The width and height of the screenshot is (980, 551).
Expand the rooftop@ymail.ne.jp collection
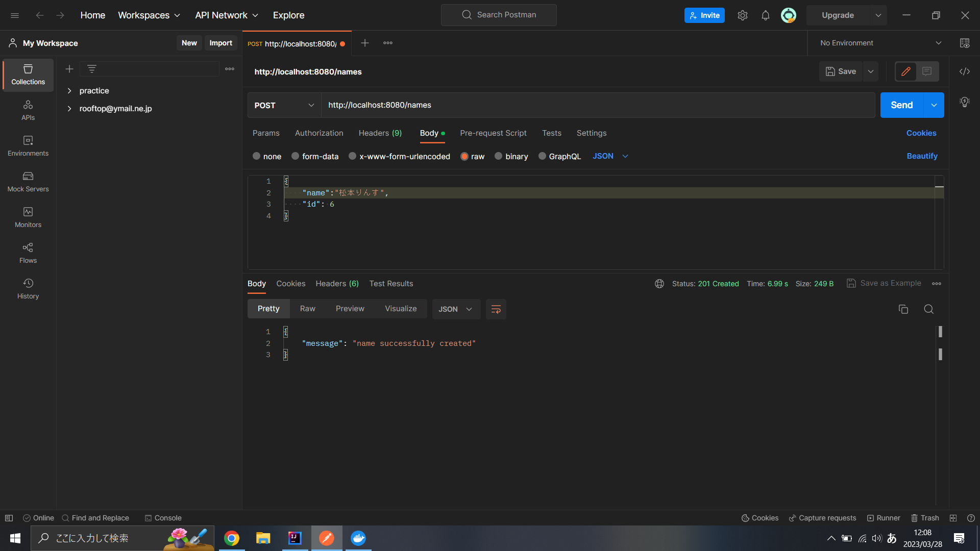pos(69,109)
